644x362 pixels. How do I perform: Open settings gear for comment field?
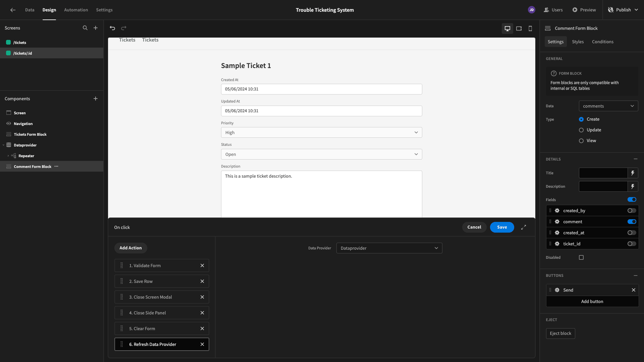tap(557, 222)
